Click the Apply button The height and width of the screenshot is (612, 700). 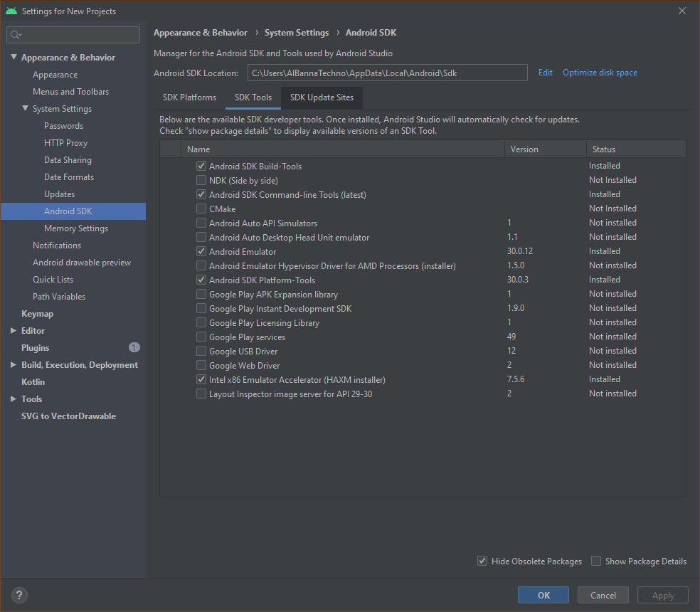coord(663,595)
